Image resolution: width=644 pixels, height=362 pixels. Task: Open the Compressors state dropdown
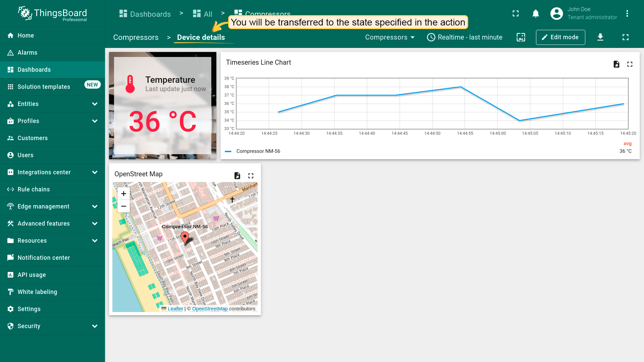click(x=390, y=37)
